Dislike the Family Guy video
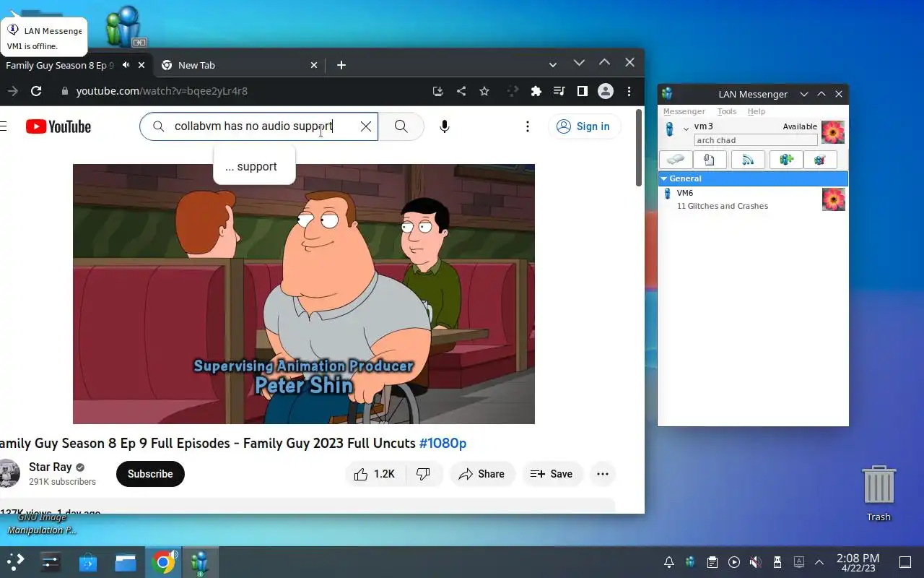Screen dimensions: 924x578 (x=424, y=474)
